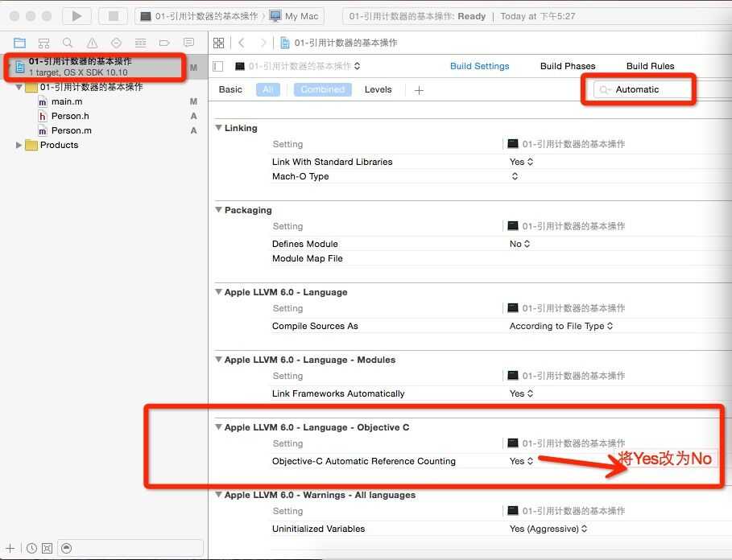This screenshot has width=732, height=560.
Task: Run the project with the Play button
Action: 77,16
